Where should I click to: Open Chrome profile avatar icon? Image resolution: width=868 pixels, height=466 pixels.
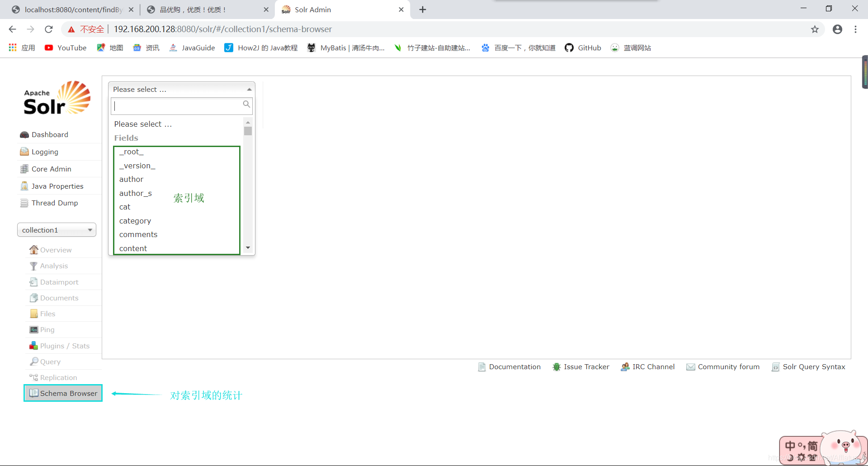pyautogui.click(x=837, y=29)
